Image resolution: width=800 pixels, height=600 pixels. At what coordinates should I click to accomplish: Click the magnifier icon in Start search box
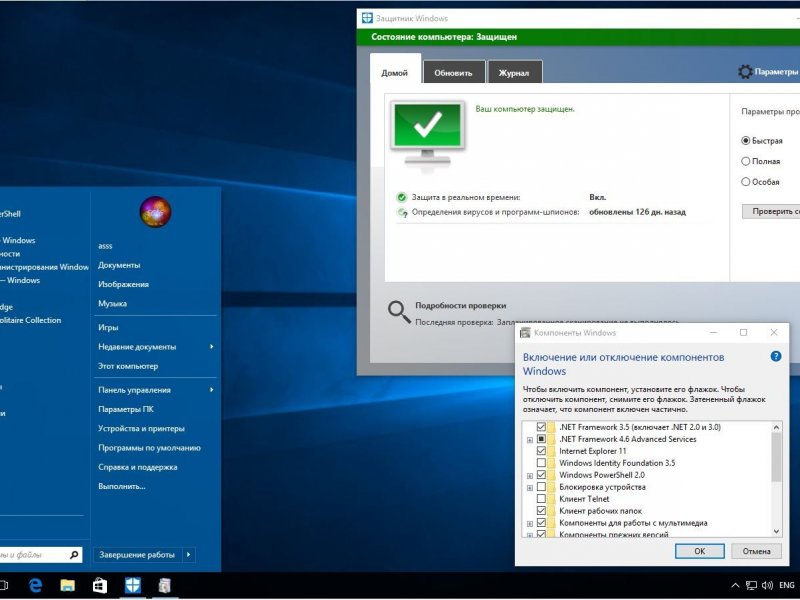click(74, 554)
